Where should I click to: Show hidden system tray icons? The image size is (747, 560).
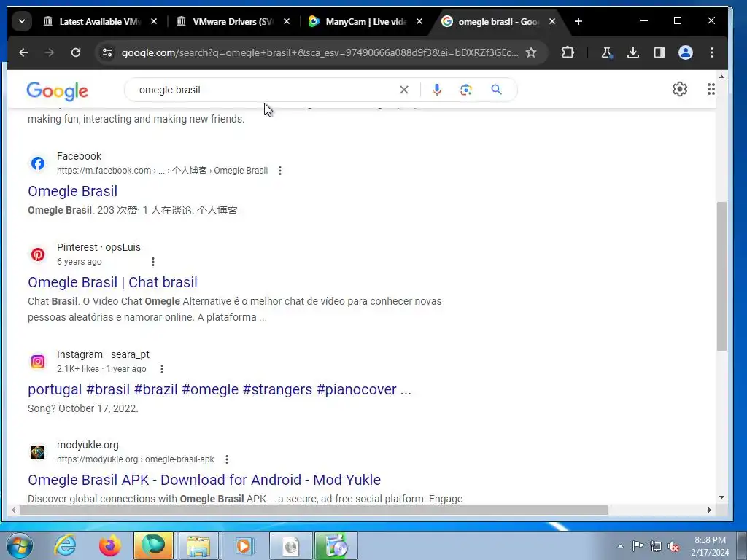click(620, 546)
